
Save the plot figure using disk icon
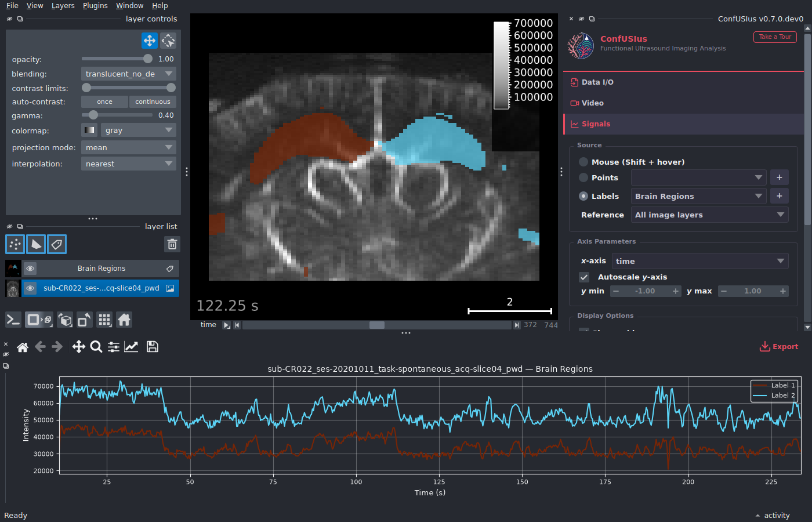pos(153,347)
